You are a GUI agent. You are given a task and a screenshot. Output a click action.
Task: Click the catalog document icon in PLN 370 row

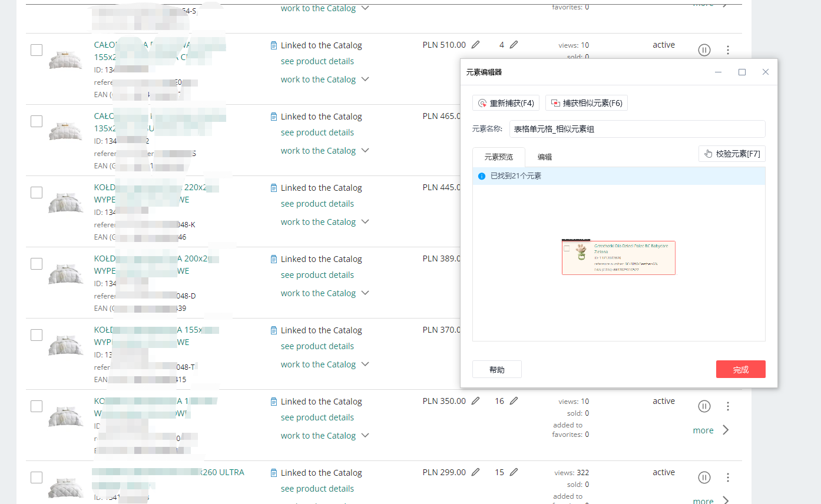[x=273, y=330]
